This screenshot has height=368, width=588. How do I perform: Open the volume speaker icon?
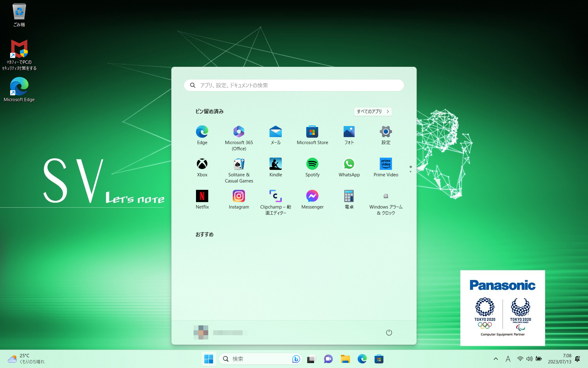pos(529,359)
